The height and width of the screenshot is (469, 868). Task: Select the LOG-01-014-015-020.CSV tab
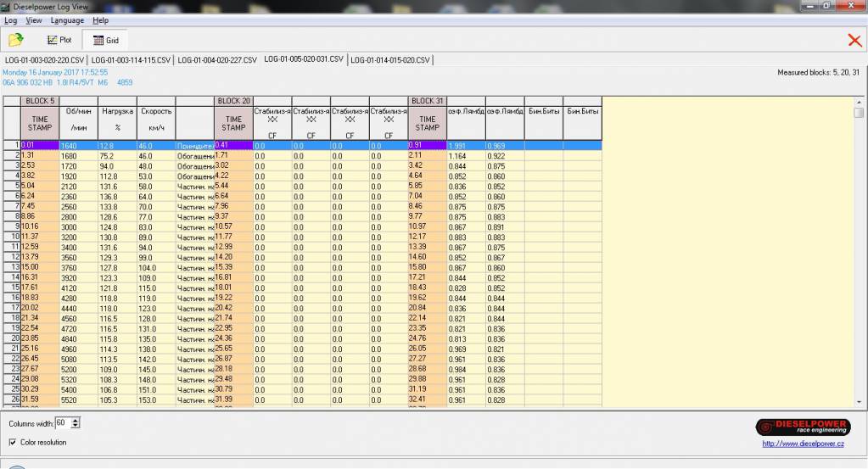point(389,60)
